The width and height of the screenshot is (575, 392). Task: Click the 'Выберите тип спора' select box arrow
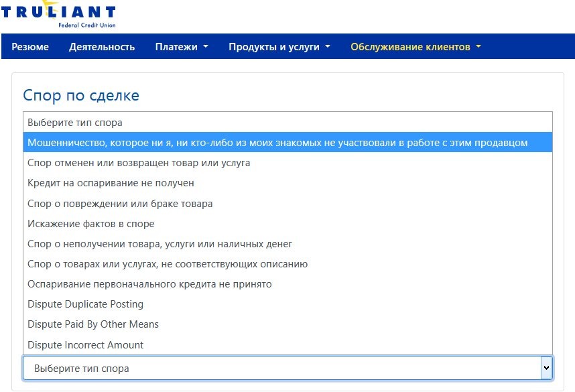(x=546, y=368)
